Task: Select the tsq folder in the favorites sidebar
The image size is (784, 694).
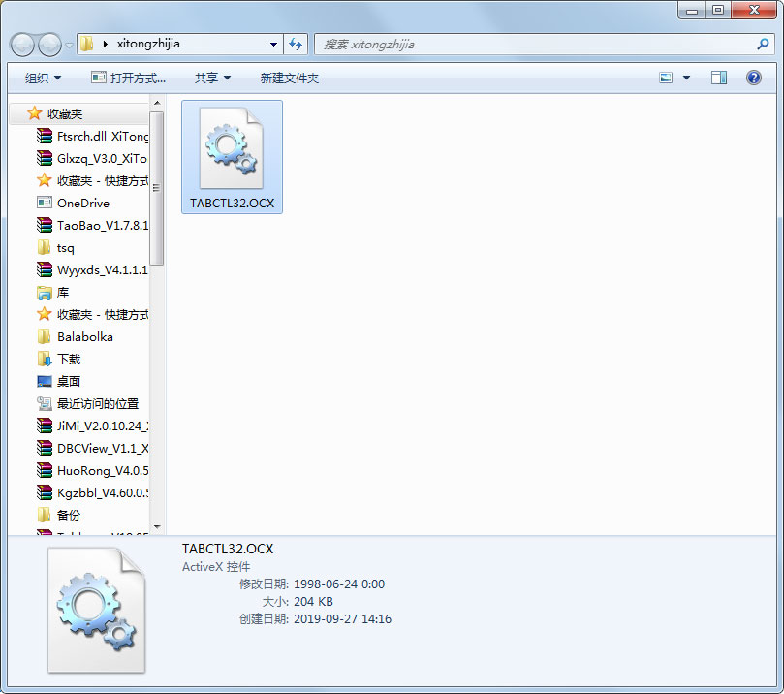Action: (63, 247)
